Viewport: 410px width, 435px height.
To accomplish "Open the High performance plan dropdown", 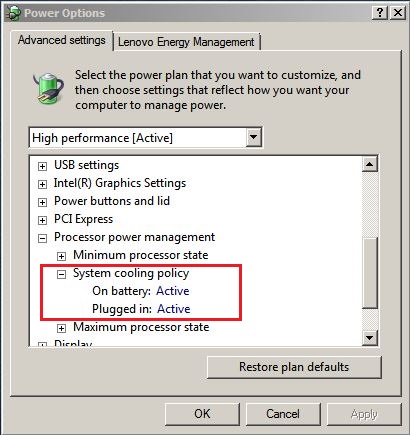I will click(x=253, y=137).
